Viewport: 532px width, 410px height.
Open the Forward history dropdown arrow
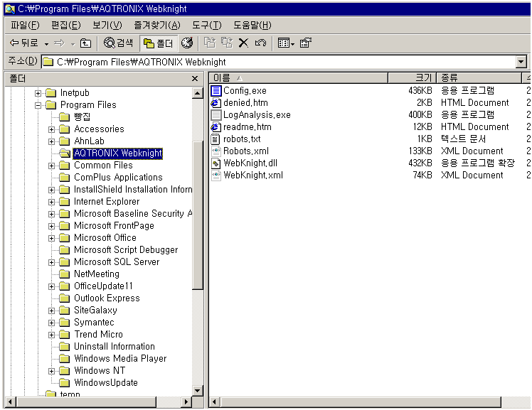pos(73,44)
